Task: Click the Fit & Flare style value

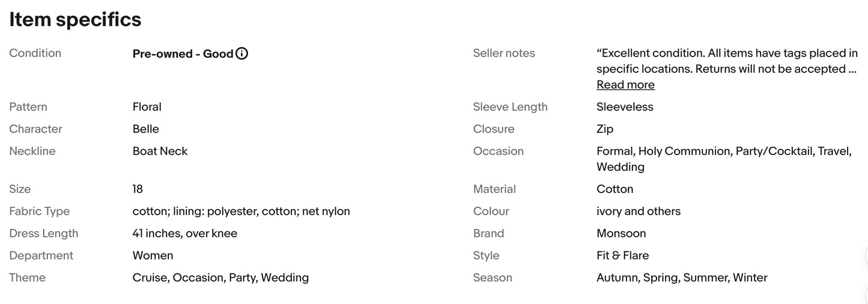Action: pos(622,255)
